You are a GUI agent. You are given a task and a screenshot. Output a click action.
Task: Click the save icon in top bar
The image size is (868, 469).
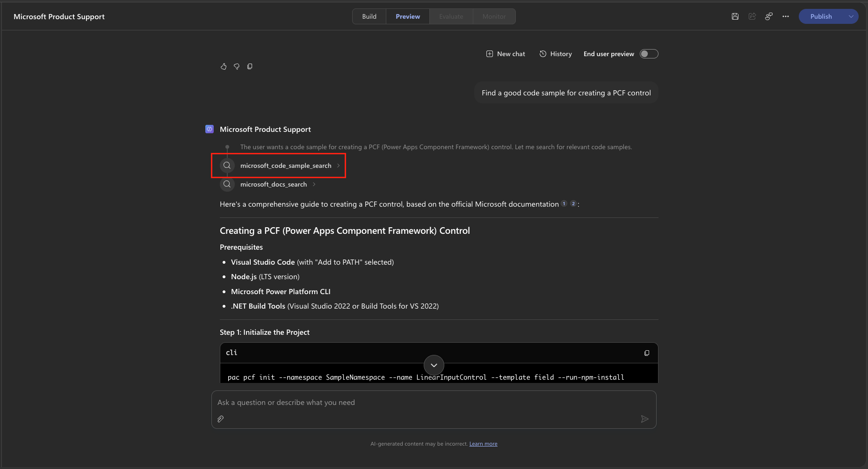[x=735, y=16]
